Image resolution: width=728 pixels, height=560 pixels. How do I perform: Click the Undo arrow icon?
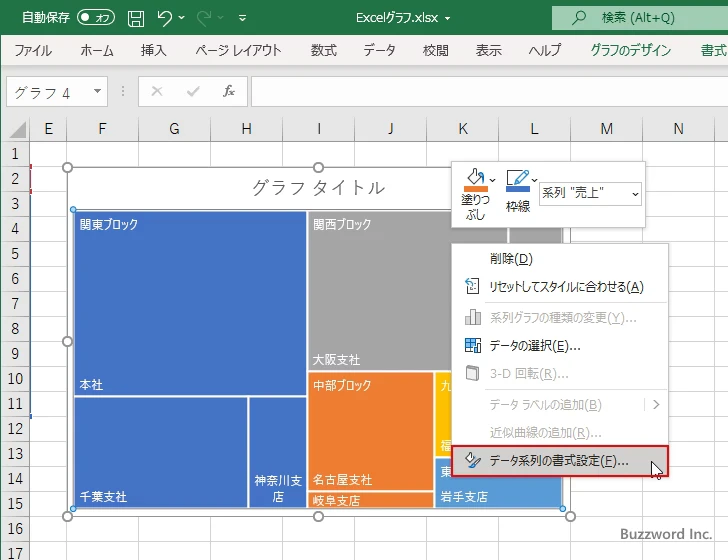pos(164,18)
